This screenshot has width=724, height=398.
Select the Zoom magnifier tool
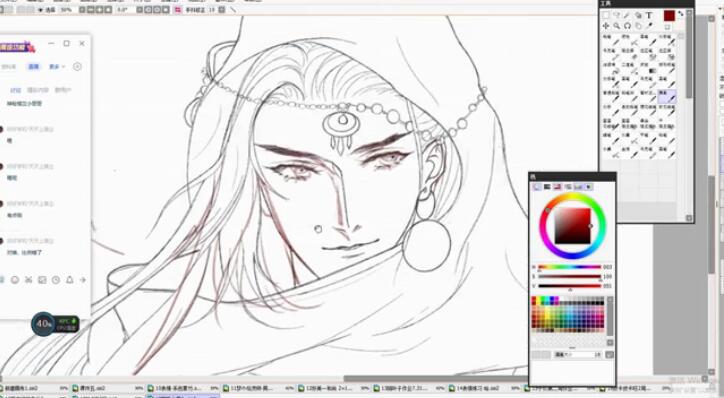click(616, 26)
